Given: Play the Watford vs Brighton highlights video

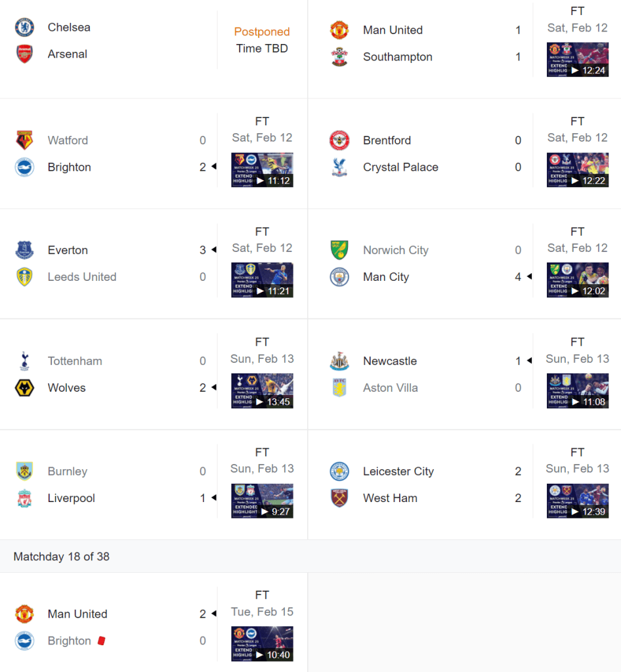Looking at the screenshot, I should point(262,170).
